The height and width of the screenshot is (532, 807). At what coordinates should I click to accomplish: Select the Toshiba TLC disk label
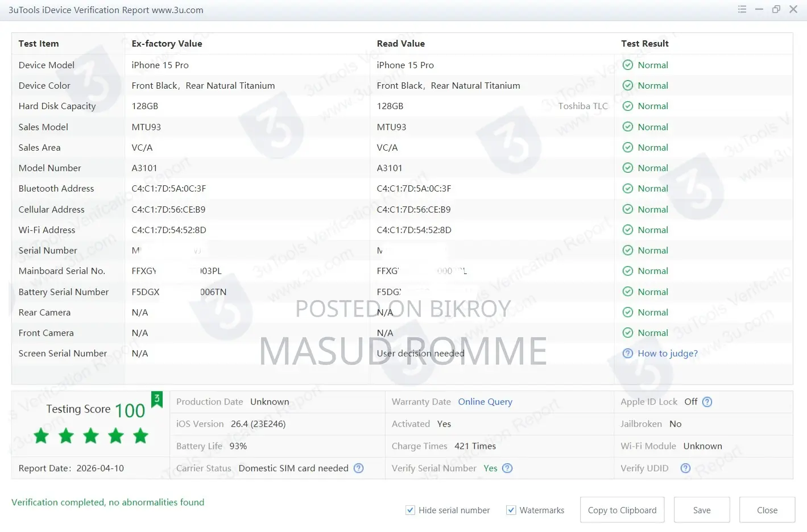coord(583,106)
